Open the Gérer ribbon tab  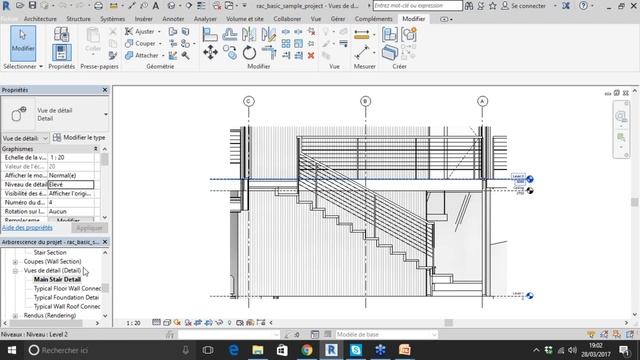tap(338, 19)
